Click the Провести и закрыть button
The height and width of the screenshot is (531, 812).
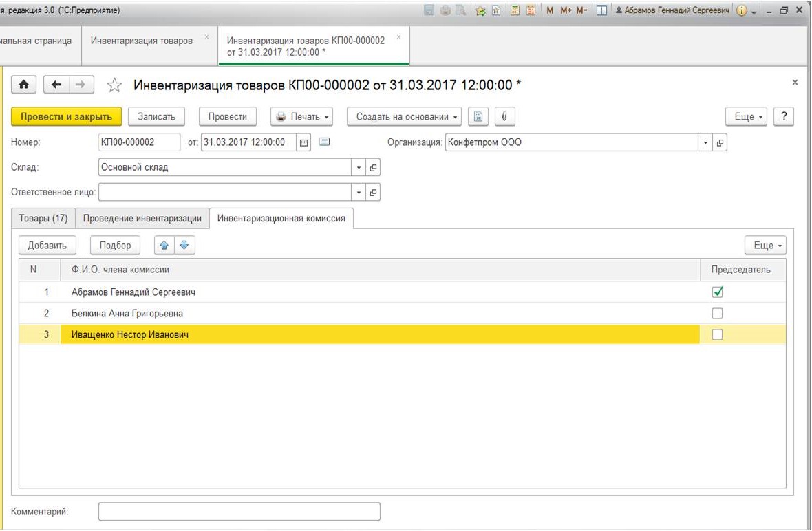coord(66,116)
